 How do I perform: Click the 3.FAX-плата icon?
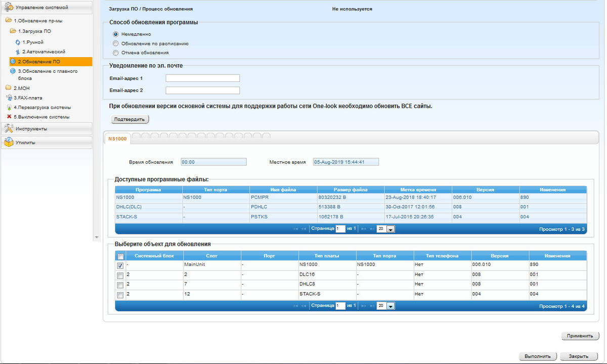click(9, 98)
